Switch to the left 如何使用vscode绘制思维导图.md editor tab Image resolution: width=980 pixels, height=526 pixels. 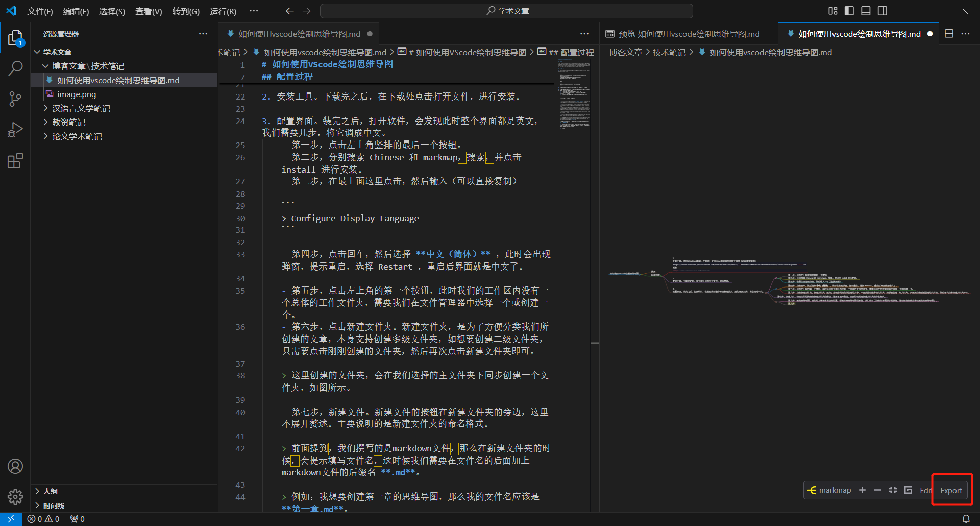[300, 34]
